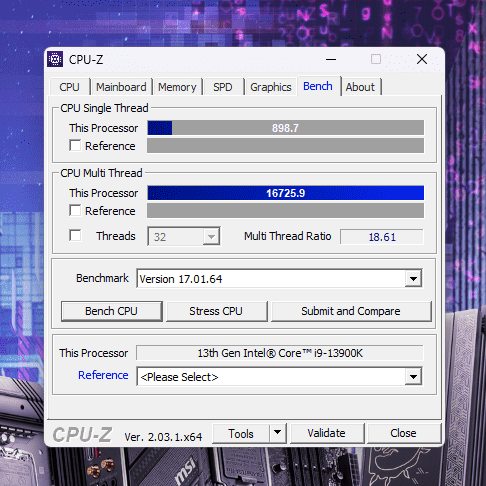Minimize the CPU-Z window

click(331, 59)
